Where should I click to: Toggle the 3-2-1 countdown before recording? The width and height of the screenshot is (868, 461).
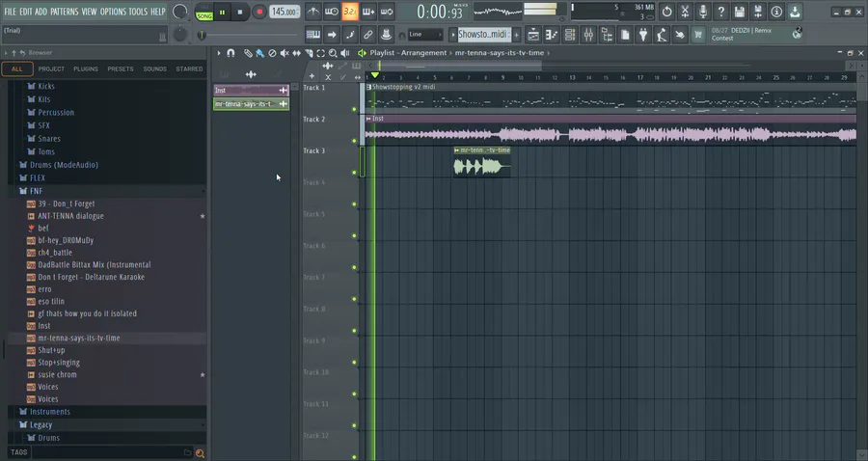(x=350, y=11)
